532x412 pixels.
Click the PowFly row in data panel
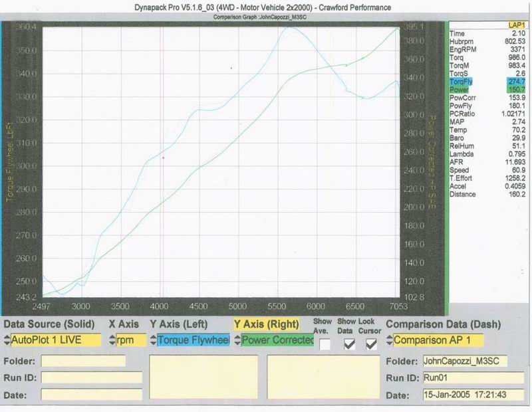(487, 106)
